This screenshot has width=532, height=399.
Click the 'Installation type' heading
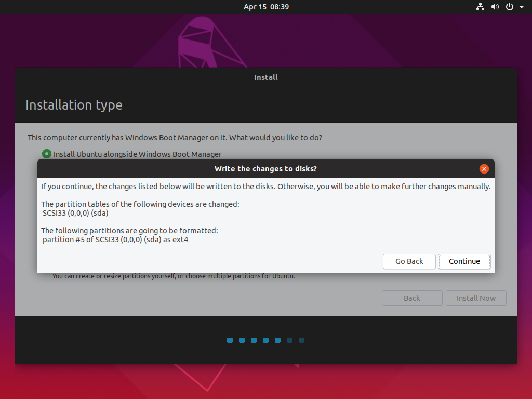tap(74, 105)
